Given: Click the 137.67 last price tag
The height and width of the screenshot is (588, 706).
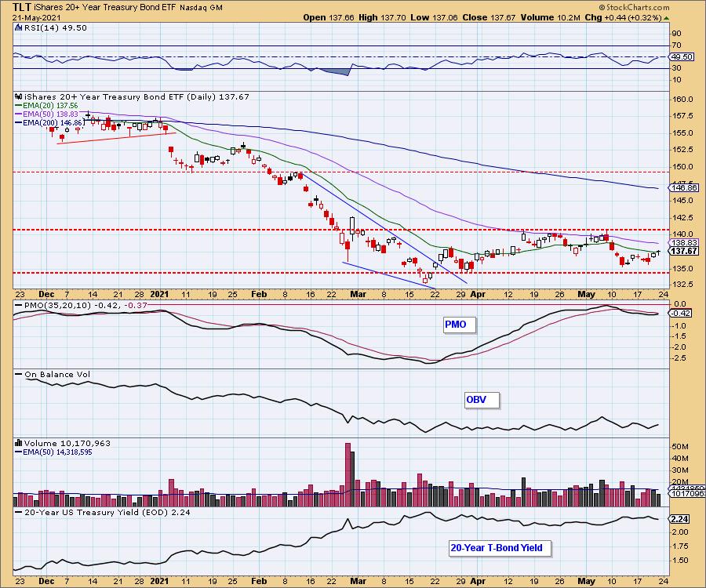Looking at the screenshot, I should (684, 251).
